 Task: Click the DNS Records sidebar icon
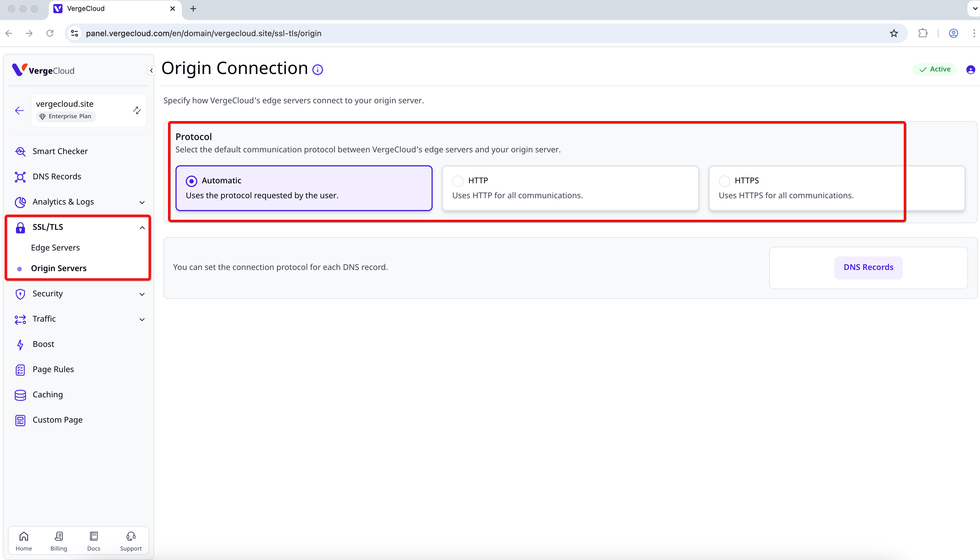point(20,176)
